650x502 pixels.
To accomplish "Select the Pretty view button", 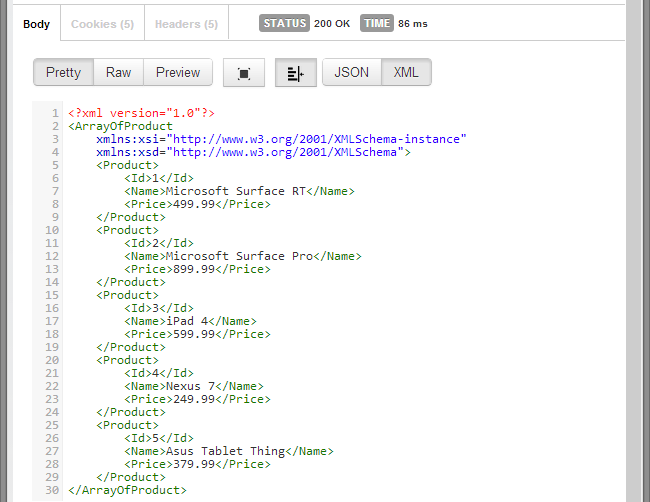I will click(x=63, y=72).
